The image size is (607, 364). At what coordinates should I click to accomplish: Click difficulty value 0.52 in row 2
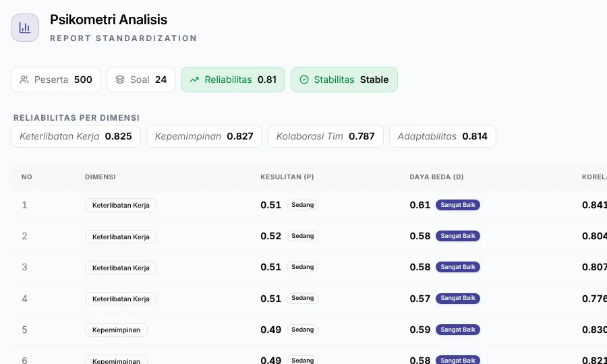pyautogui.click(x=270, y=236)
